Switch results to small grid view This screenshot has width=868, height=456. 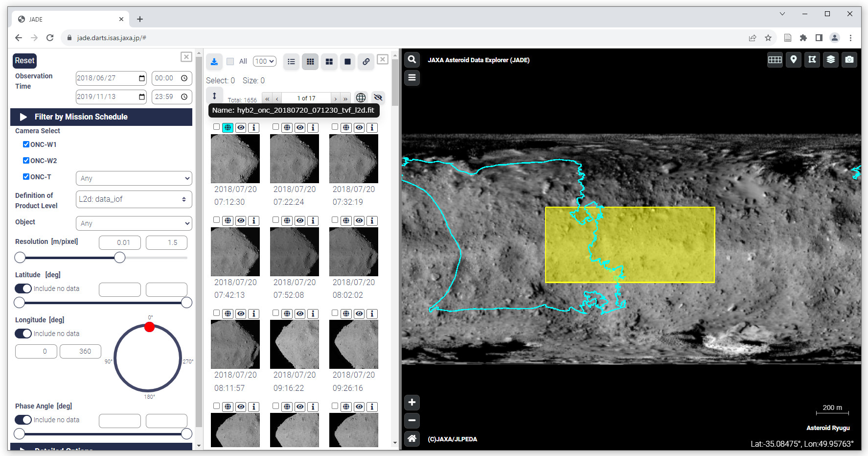pos(310,62)
